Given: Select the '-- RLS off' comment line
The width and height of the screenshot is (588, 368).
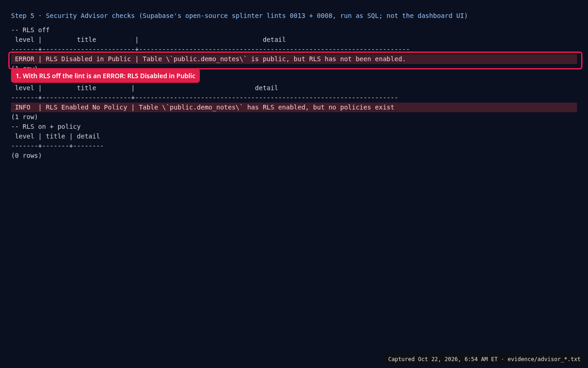Looking at the screenshot, I should 30,30.
